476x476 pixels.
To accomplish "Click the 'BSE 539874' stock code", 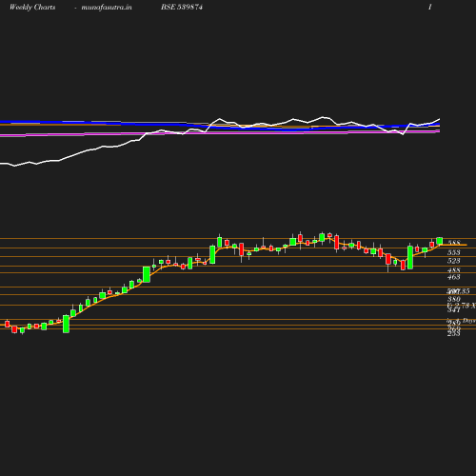I will 182,7.
